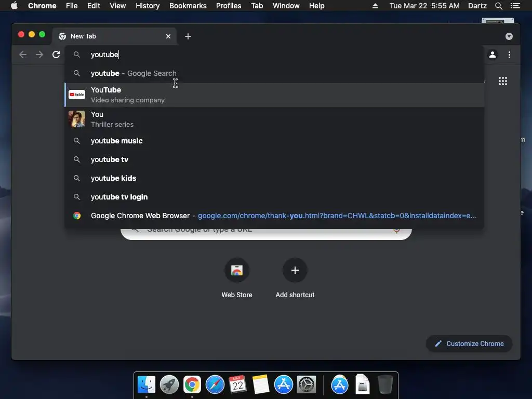Select the You Thriller series suggestion

coord(274,119)
